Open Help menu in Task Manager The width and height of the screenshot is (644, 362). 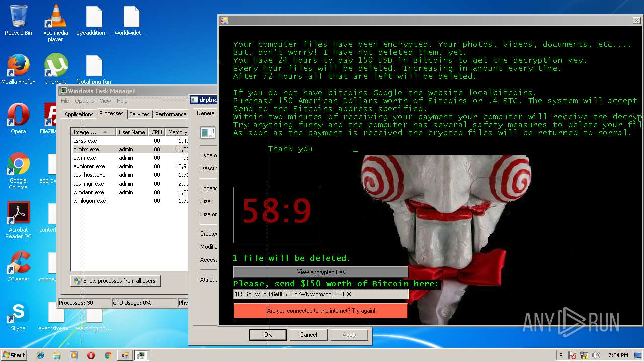tap(122, 101)
